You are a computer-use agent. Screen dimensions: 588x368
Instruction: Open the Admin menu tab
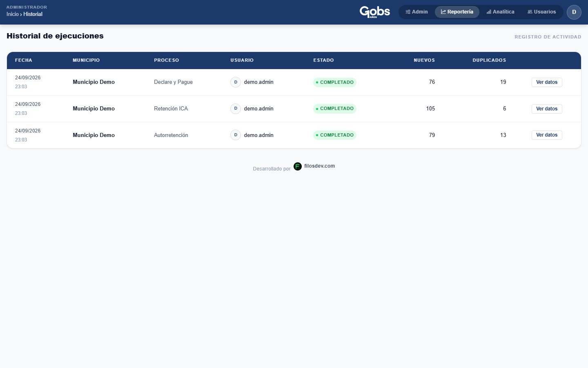[416, 12]
